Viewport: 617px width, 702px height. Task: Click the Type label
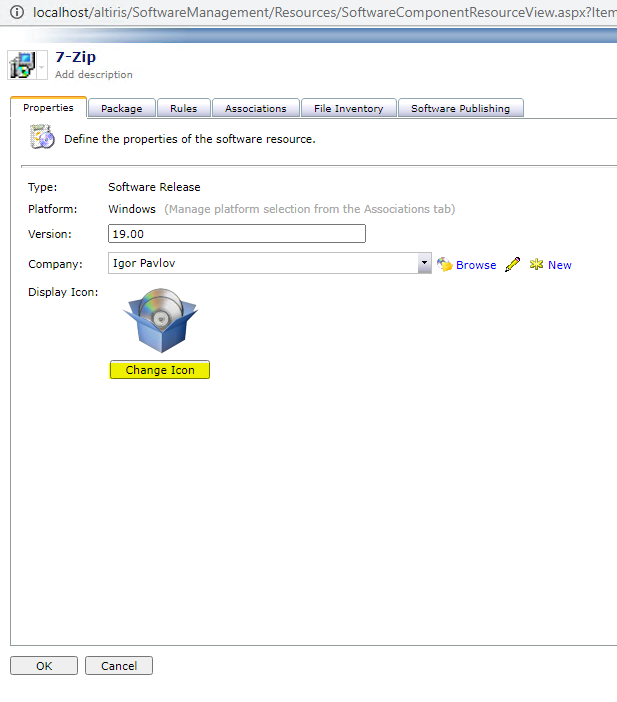click(43, 187)
